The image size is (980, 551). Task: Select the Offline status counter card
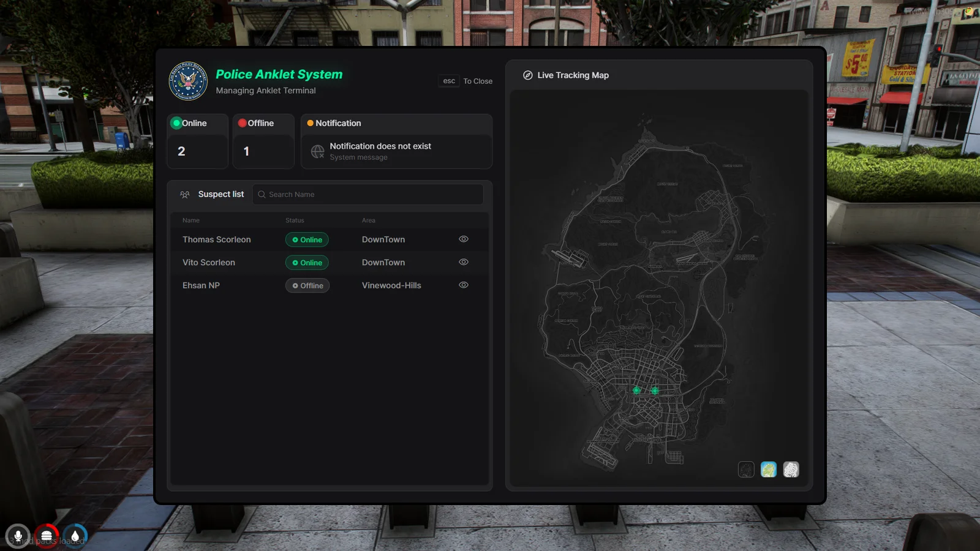coord(263,141)
